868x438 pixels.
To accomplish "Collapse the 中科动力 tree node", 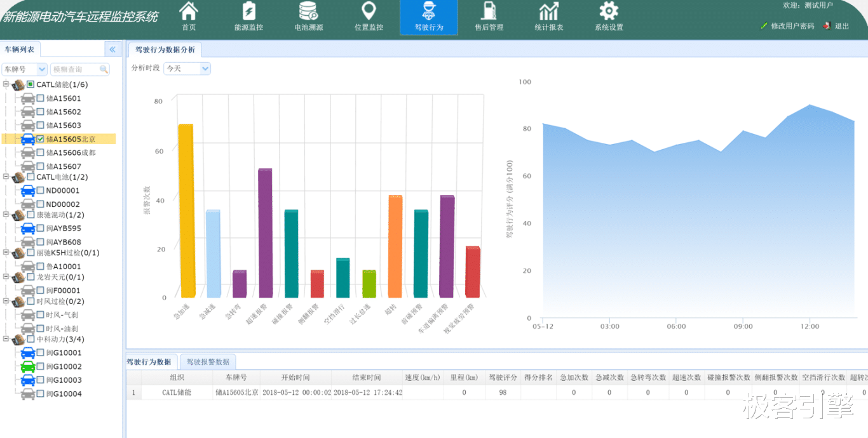I will click(x=6, y=340).
